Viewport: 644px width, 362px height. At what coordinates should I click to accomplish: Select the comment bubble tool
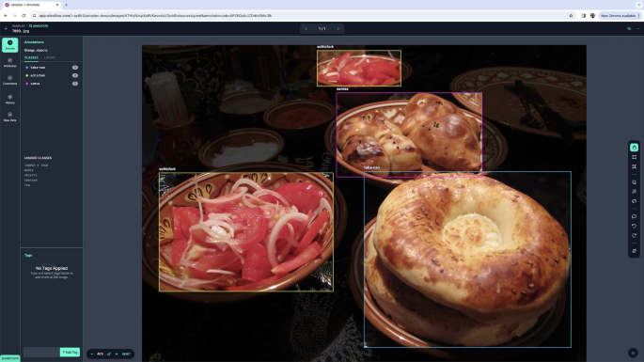tap(635, 216)
